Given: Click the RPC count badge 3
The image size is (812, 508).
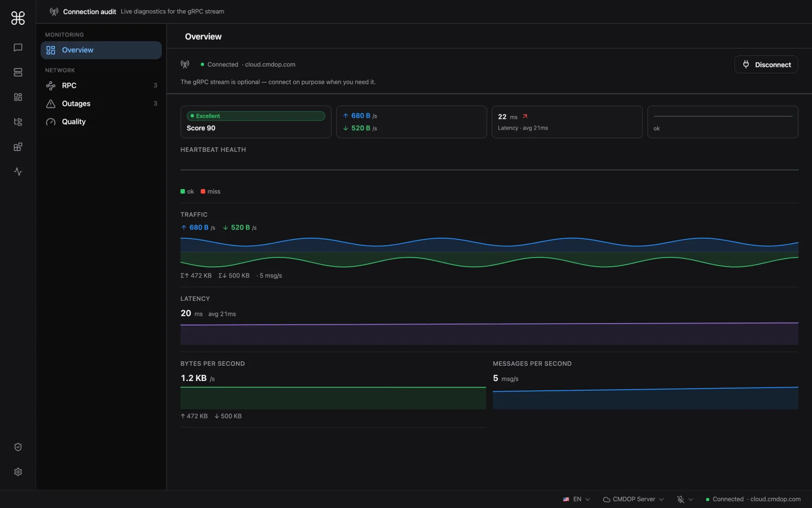Looking at the screenshot, I should [155, 86].
